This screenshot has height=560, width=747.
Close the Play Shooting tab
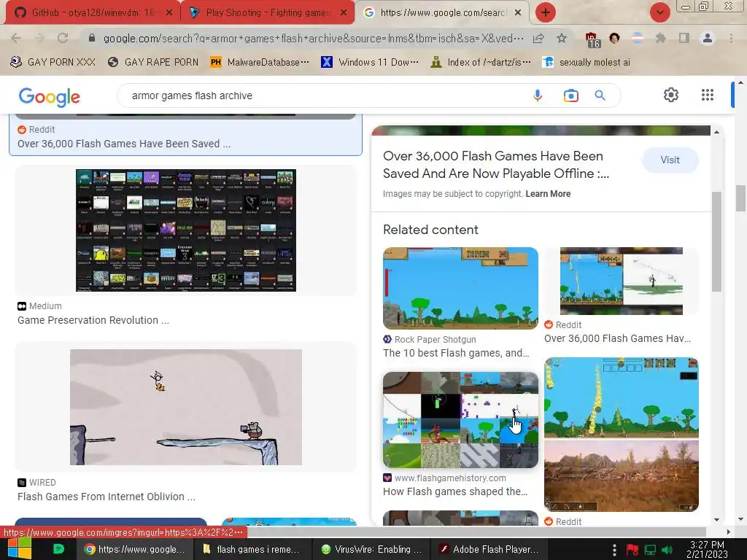(344, 12)
